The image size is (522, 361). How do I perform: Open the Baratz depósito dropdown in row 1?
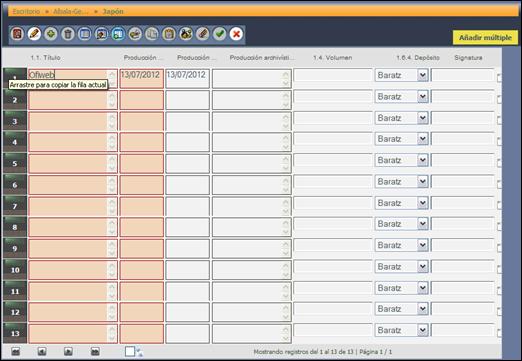click(x=422, y=75)
